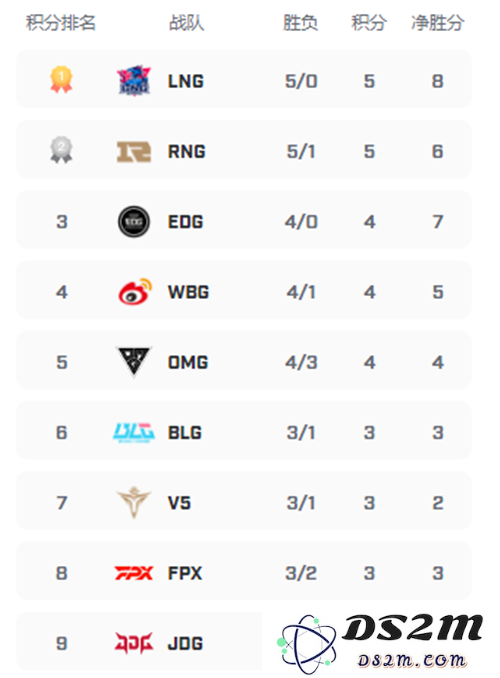500x678 pixels.
Task: Click the gold first-place medal icon
Action: (x=61, y=80)
